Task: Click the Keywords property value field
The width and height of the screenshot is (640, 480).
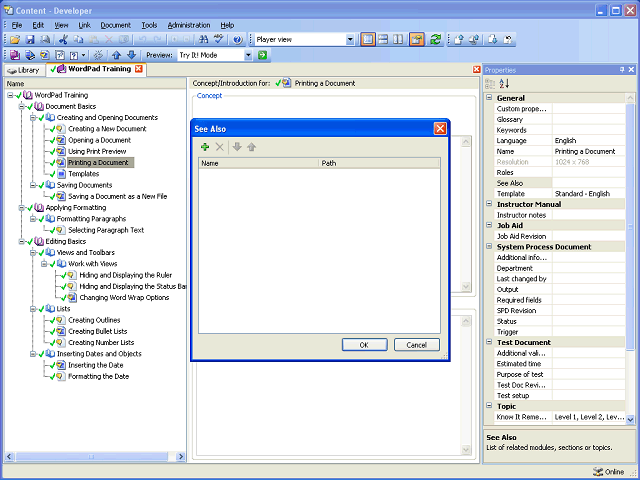Action: [588, 130]
